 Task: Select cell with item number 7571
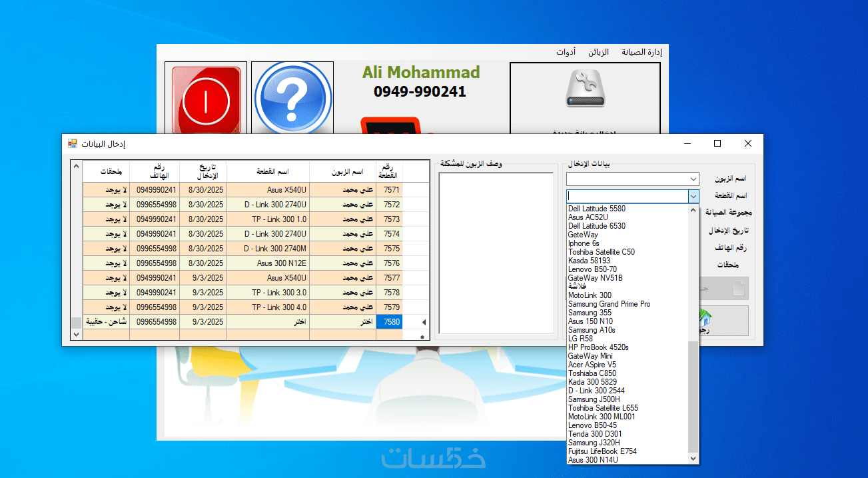(x=389, y=190)
